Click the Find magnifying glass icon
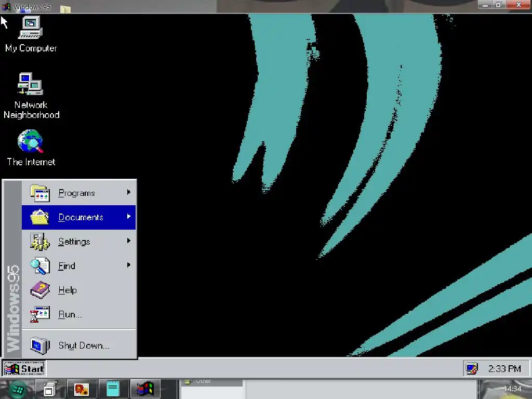This screenshot has width=532, height=399. (x=39, y=265)
